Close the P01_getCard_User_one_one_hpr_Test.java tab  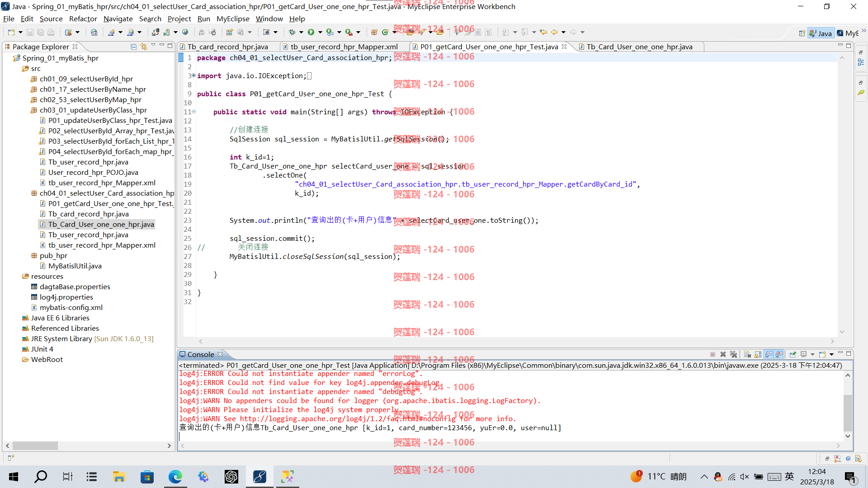tap(564, 46)
